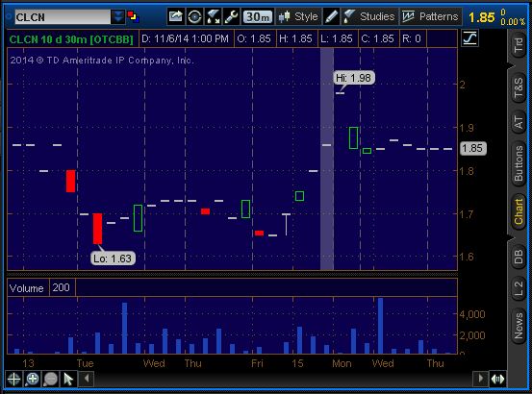Click the crosshair cursor tool at bottom
Viewport: 532px width, 394px height.
pos(13,379)
